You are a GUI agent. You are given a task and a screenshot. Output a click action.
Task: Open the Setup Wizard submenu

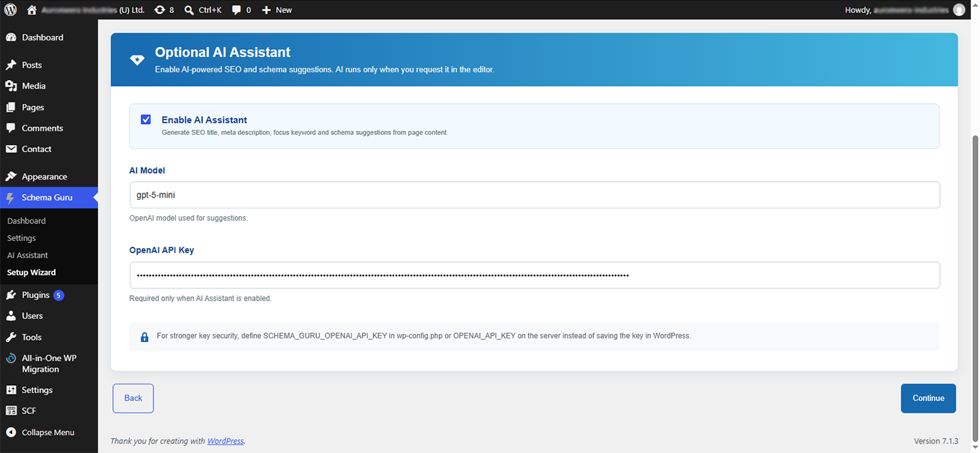point(31,273)
